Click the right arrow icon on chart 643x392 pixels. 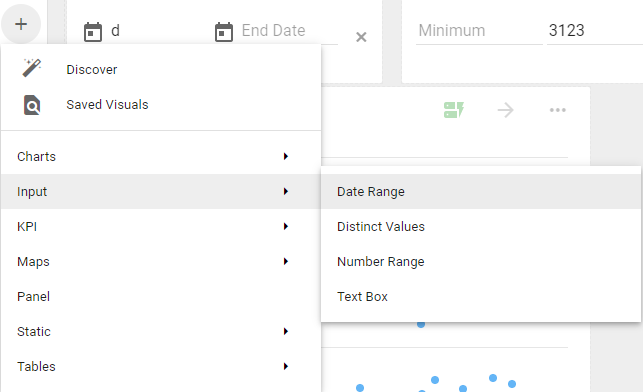[x=505, y=110]
